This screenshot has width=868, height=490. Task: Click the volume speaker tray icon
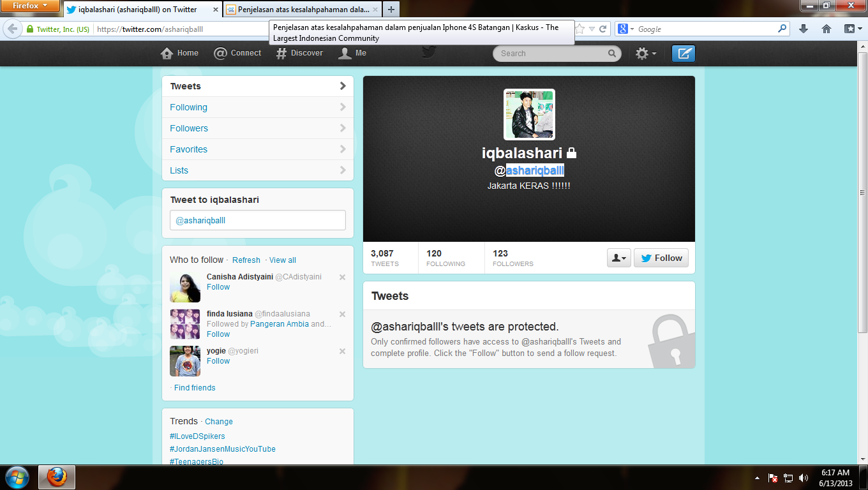pos(804,478)
